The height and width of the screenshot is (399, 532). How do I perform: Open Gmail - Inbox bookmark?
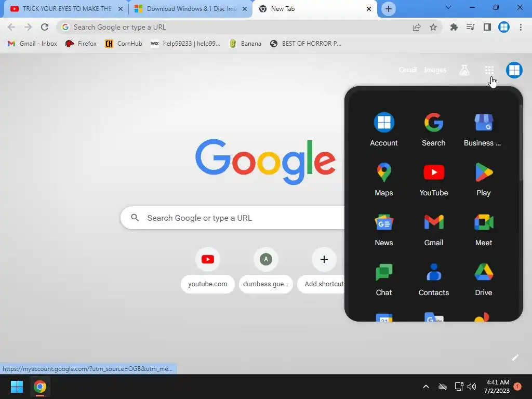coord(32,44)
